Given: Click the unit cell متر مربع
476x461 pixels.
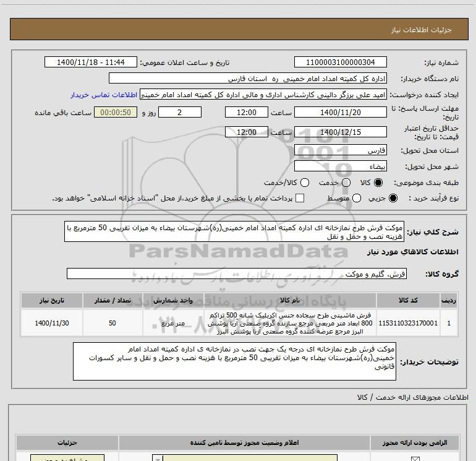Looking at the screenshot, I should coord(172,323).
